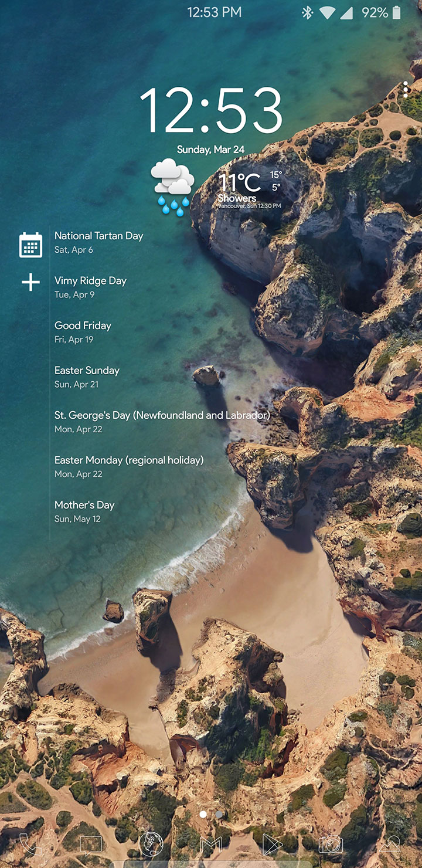The height and width of the screenshot is (868, 422).
Task: Tap the Sun, Apr 21 date
Action: pyautogui.click(x=76, y=385)
